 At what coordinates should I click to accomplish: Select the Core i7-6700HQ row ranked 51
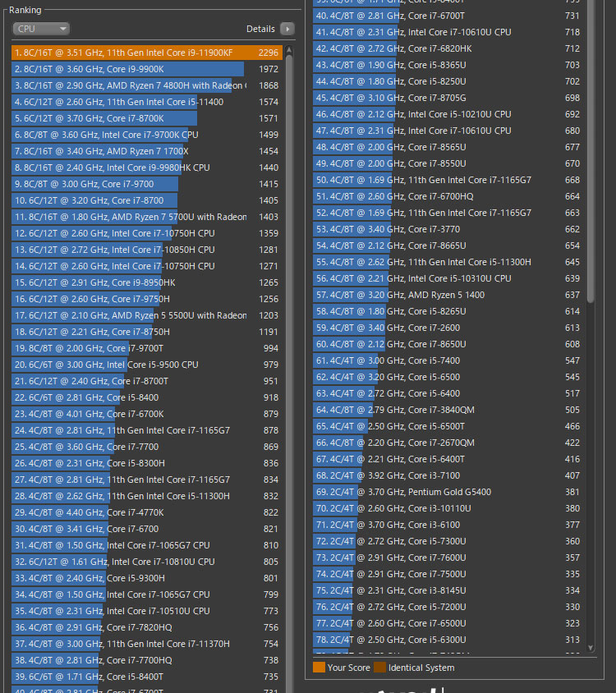point(448,196)
